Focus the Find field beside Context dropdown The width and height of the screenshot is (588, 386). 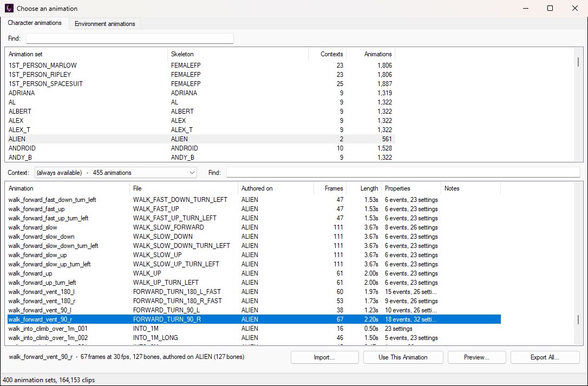pyautogui.click(x=403, y=173)
